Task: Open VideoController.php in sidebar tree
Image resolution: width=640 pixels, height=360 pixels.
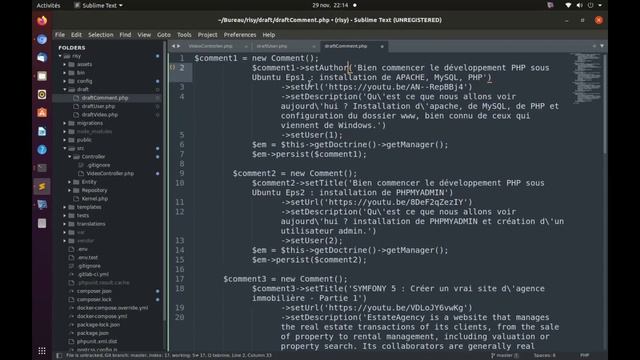Action: click(110, 173)
